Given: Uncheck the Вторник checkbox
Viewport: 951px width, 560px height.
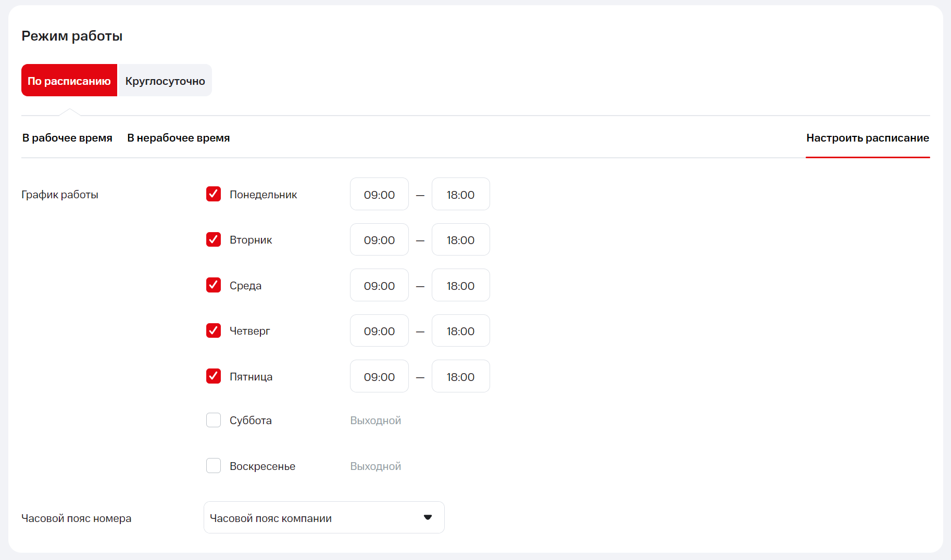Looking at the screenshot, I should 214,239.
